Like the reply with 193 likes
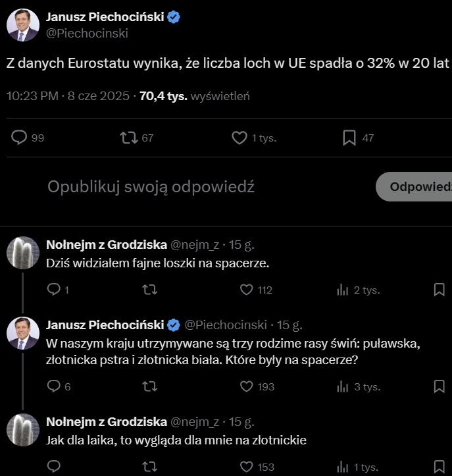Image resolution: width=452 pixels, height=476 pixels. pos(247,386)
